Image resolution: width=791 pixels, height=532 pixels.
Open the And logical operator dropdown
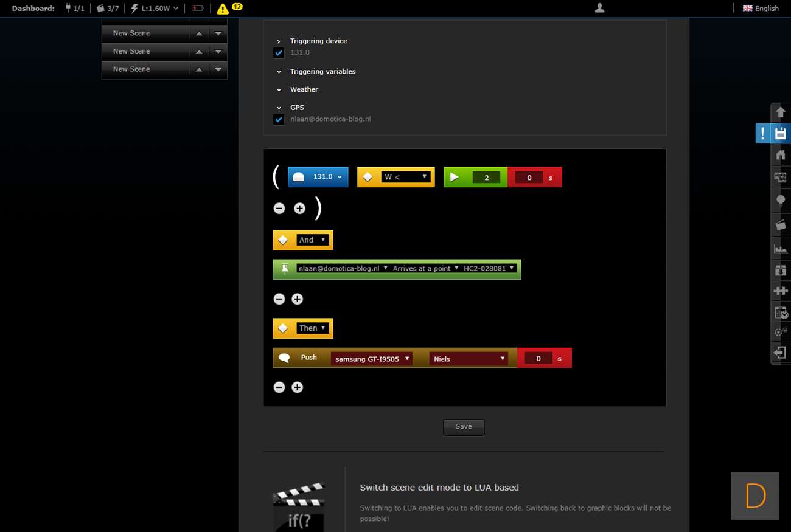(313, 240)
